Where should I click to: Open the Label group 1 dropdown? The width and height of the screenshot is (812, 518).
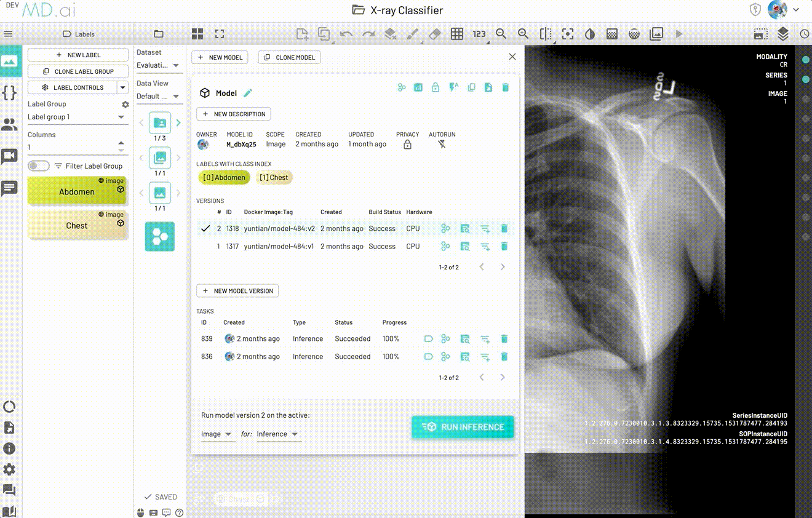tap(77, 117)
